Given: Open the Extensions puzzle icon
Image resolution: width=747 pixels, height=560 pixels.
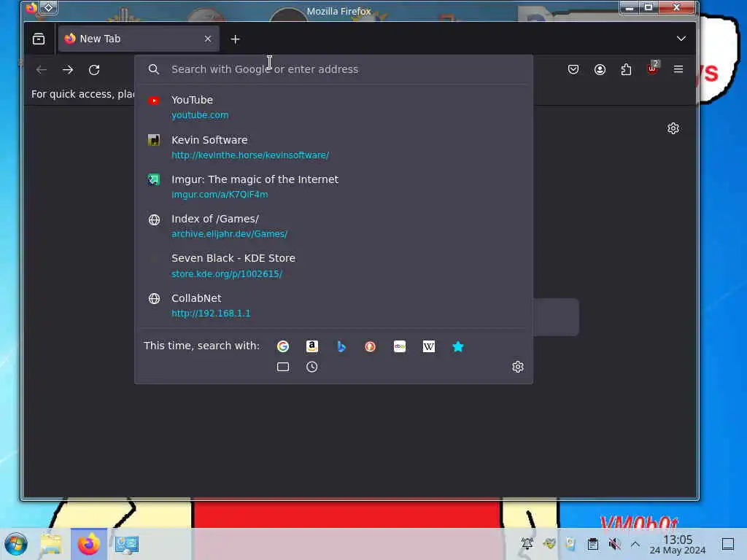Looking at the screenshot, I should [626, 69].
